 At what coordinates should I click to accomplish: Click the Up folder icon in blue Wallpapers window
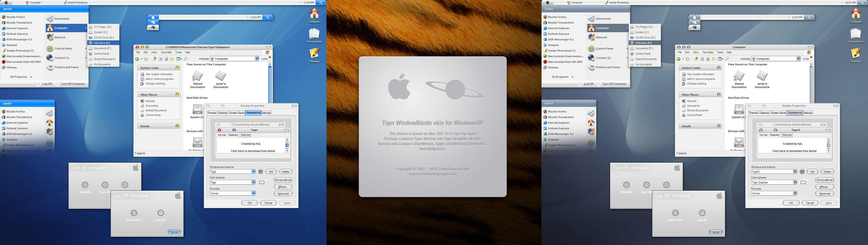(x=155, y=59)
